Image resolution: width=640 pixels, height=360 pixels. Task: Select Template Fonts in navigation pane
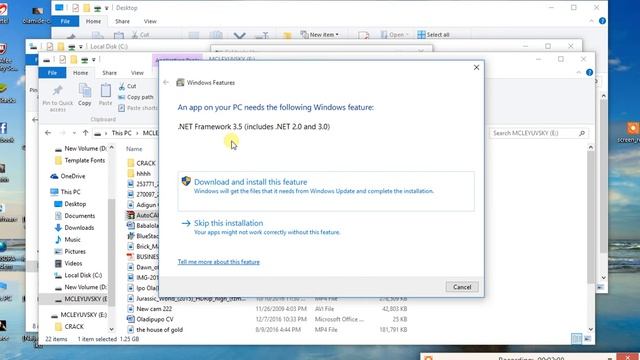(x=80, y=160)
